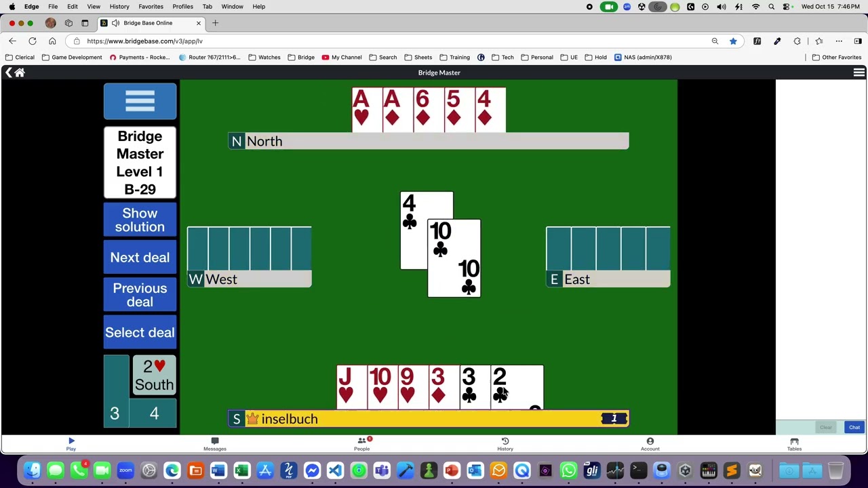
Task: Open the Watches bookmarks folder
Action: 264,58
